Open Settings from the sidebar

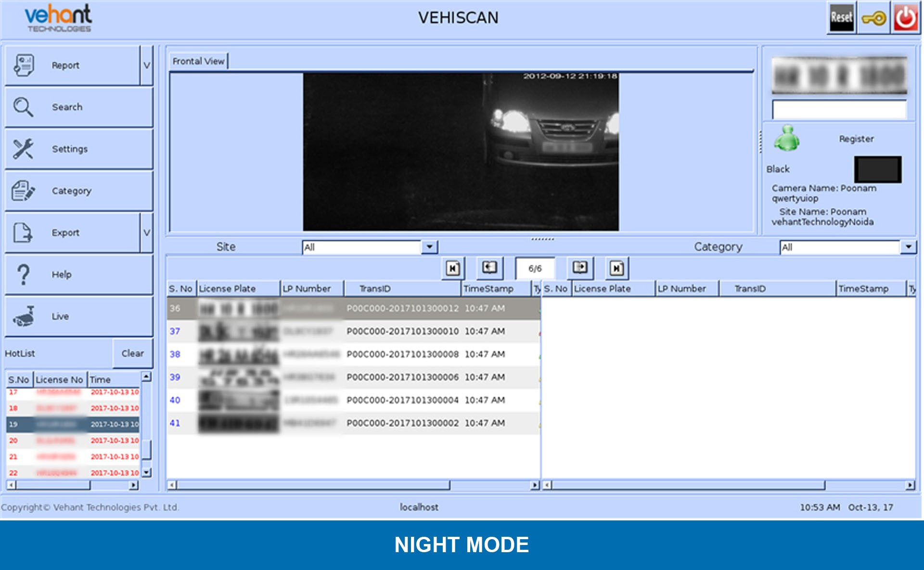[79, 149]
